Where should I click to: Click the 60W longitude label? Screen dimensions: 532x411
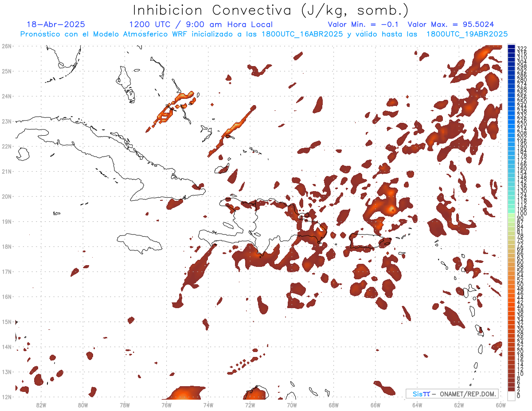501,404
